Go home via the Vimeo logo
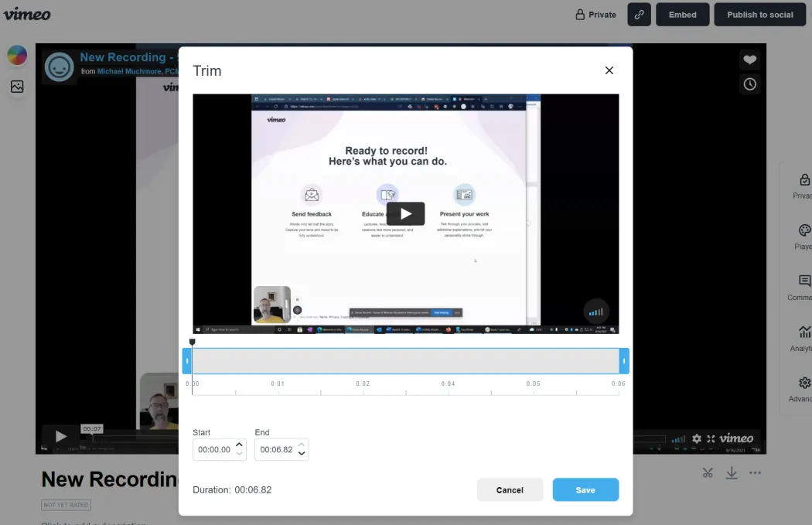Screen dimensions: 812x525 coord(28,13)
